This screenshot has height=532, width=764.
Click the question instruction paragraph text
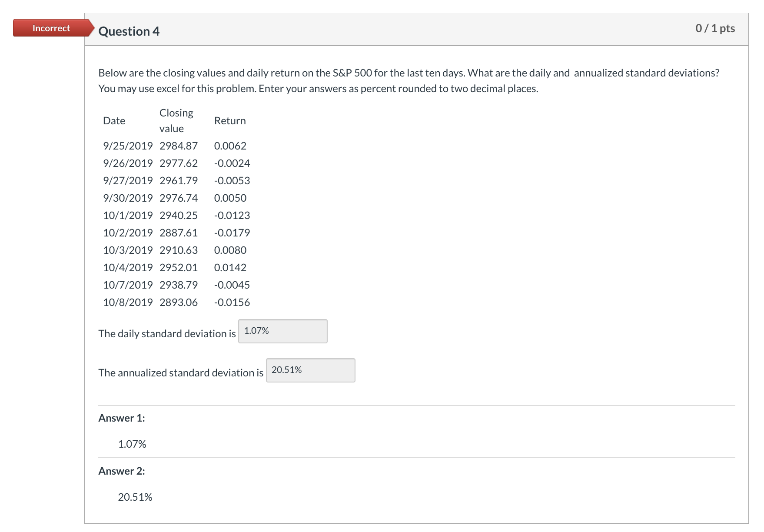(391, 80)
